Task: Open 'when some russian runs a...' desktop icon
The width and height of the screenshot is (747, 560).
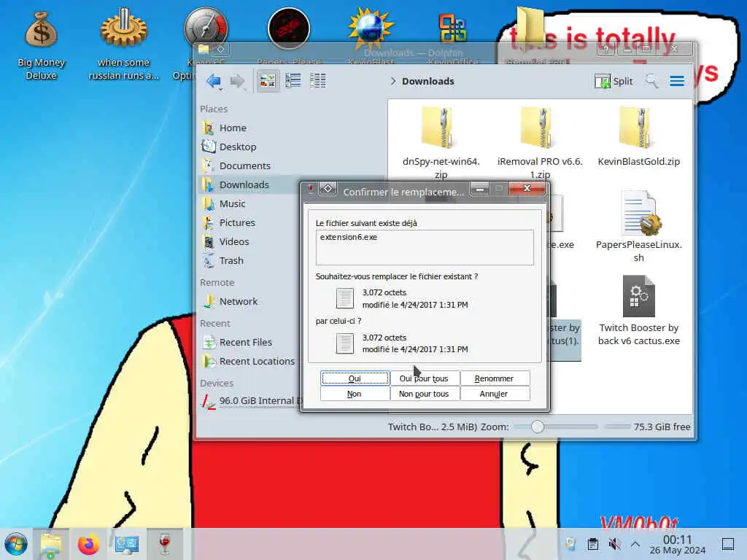Action: coord(123,44)
